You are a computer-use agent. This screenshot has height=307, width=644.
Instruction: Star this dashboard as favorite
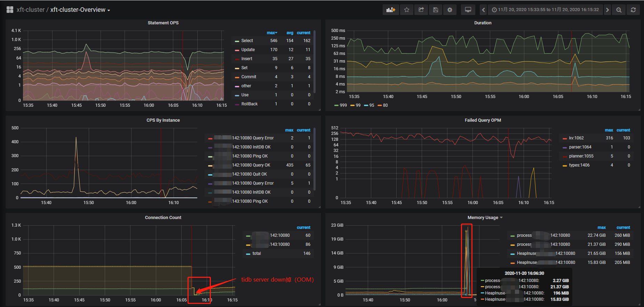click(406, 10)
